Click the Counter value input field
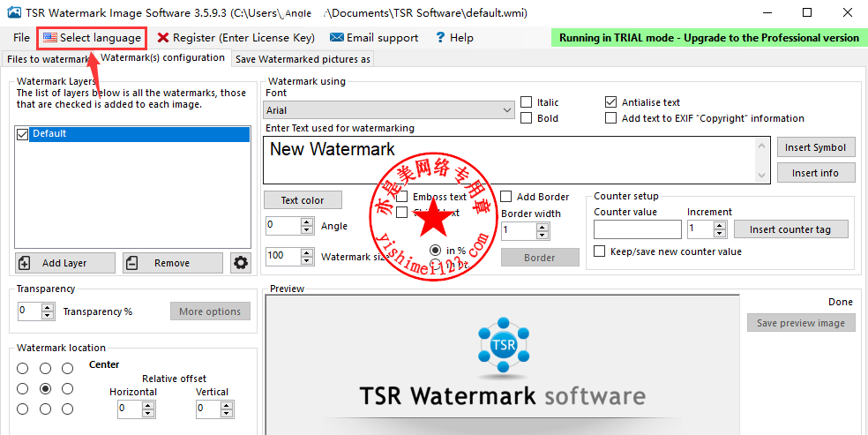Image resolution: width=868 pixels, height=435 pixels. pyautogui.click(x=638, y=229)
